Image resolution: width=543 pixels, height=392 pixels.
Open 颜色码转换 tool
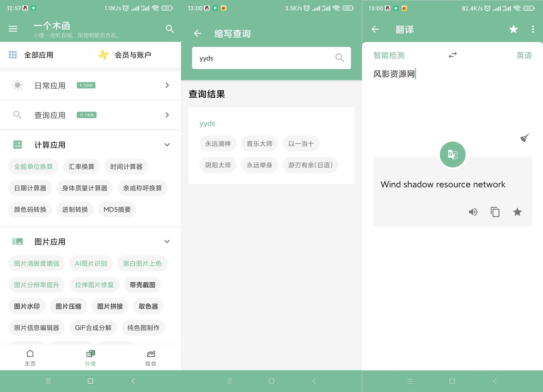click(x=30, y=209)
